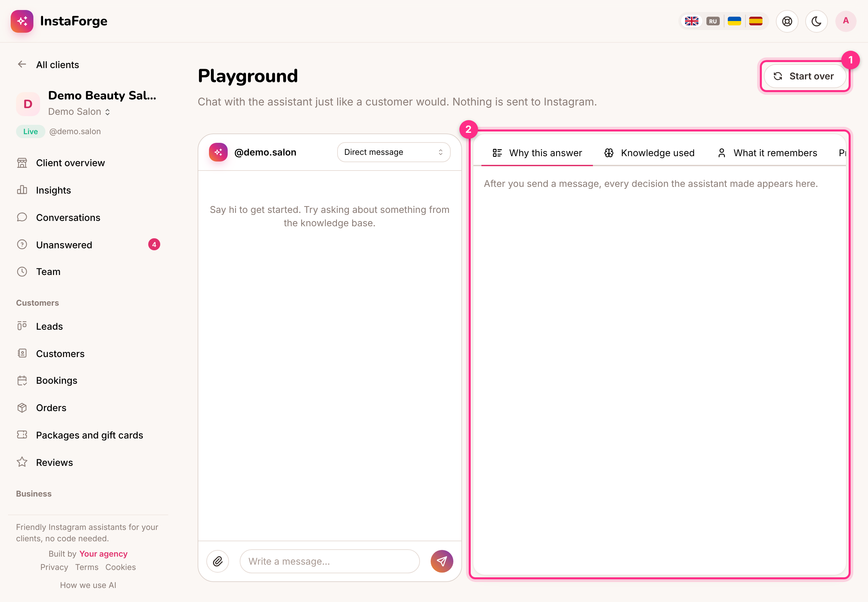Click the send message paper-plane button
This screenshot has height=602, width=868.
442,561
